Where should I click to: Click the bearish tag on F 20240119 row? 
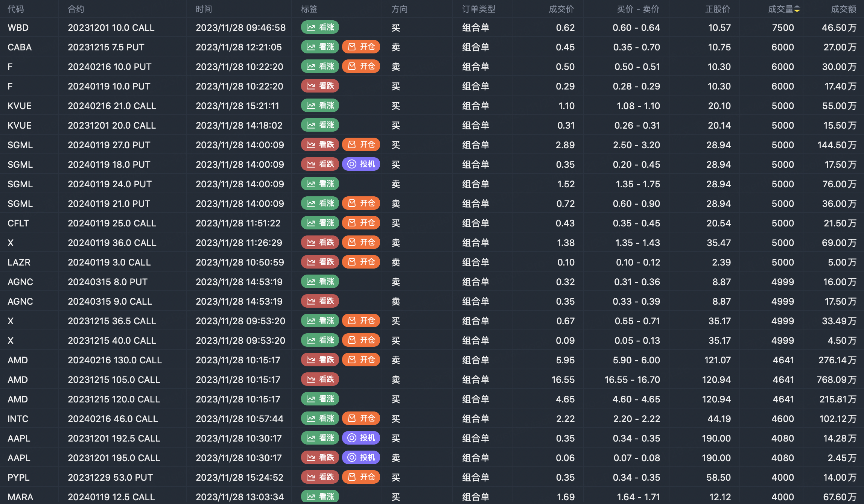(x=320, y=86)
